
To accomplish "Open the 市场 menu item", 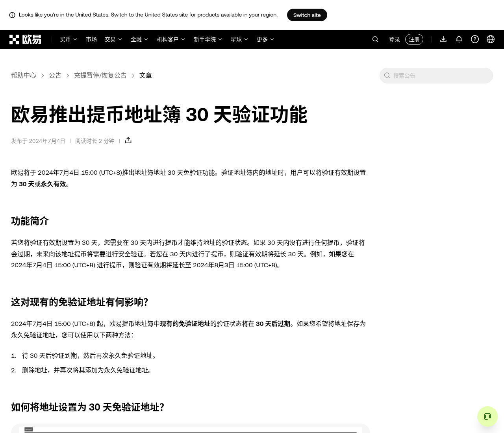I will 91,39.
